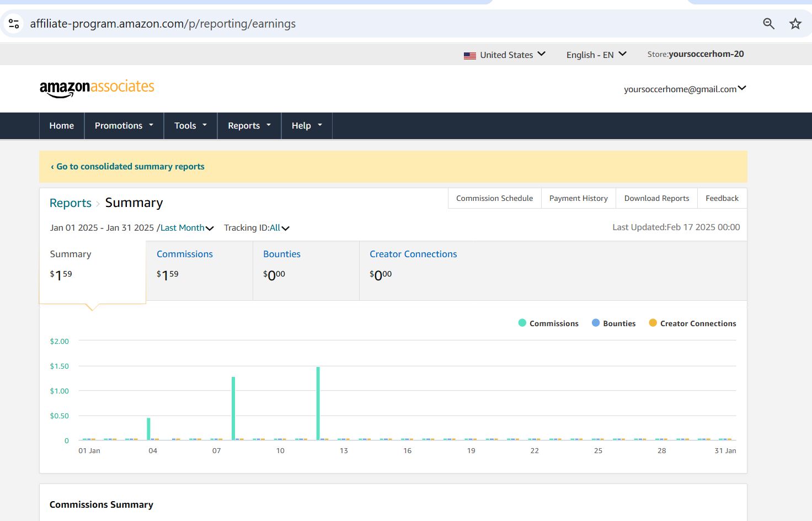Click the commissions bar near Jan 08
This screenshot has width=812, height=521.
tap(233, 408)
